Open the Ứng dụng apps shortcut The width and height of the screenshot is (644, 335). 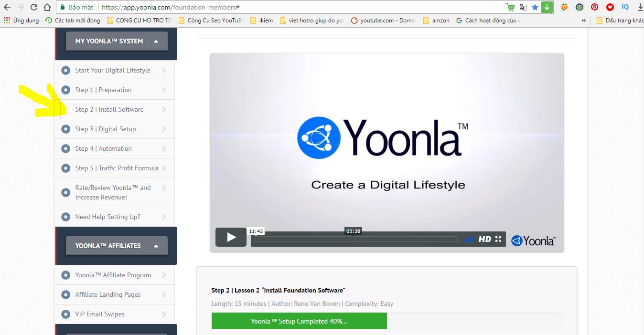point(21,21)
